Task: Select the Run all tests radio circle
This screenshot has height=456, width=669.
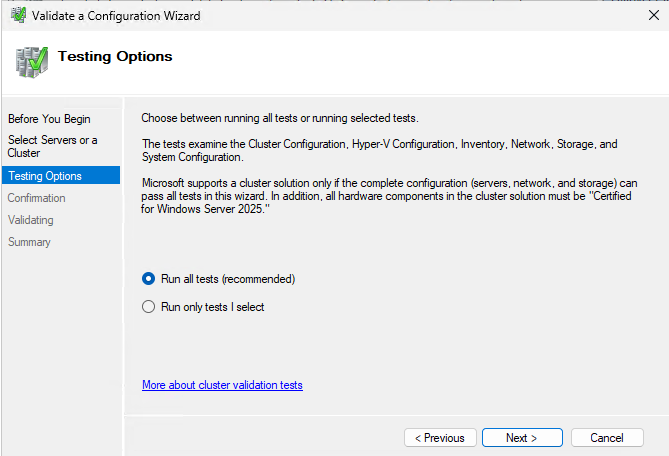Action: [148, 279]
